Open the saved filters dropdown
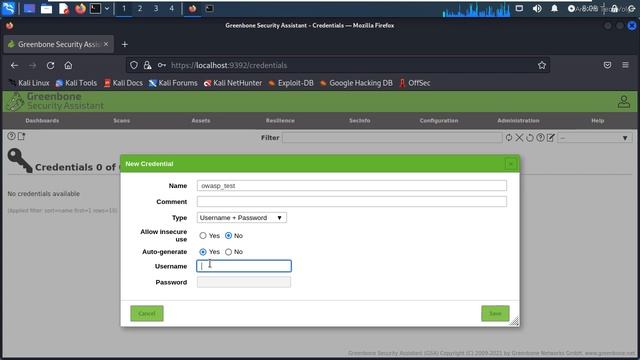This screenshot has width=640, height=360. [x=595, y=138]
